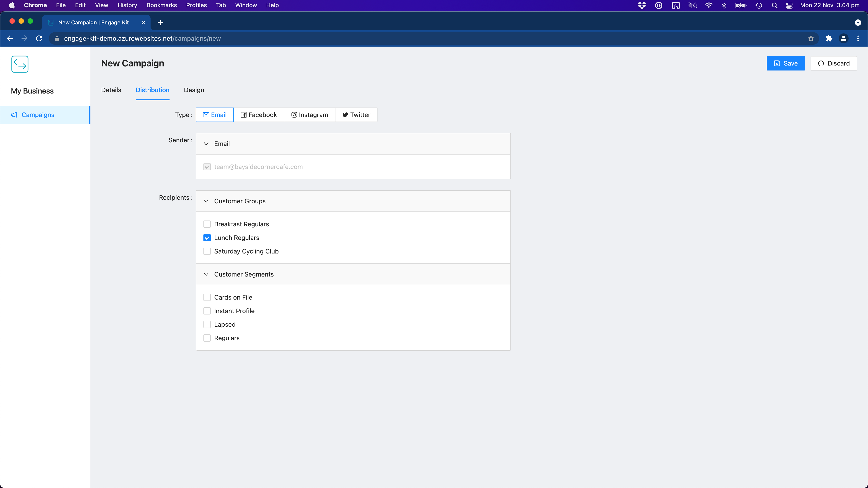Viewport: 868px width, 488px height.
Task: Discard the campaign changes
Action: [x=833, y=63]
